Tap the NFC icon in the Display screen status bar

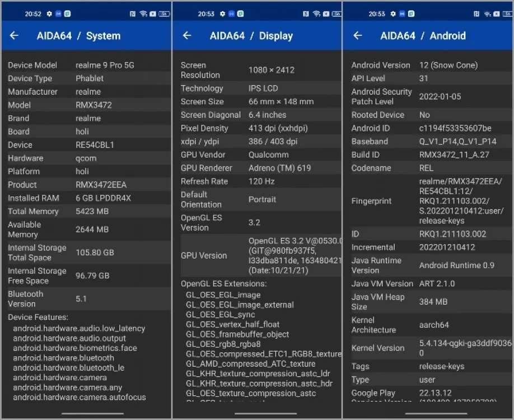(x=306, y=14)
